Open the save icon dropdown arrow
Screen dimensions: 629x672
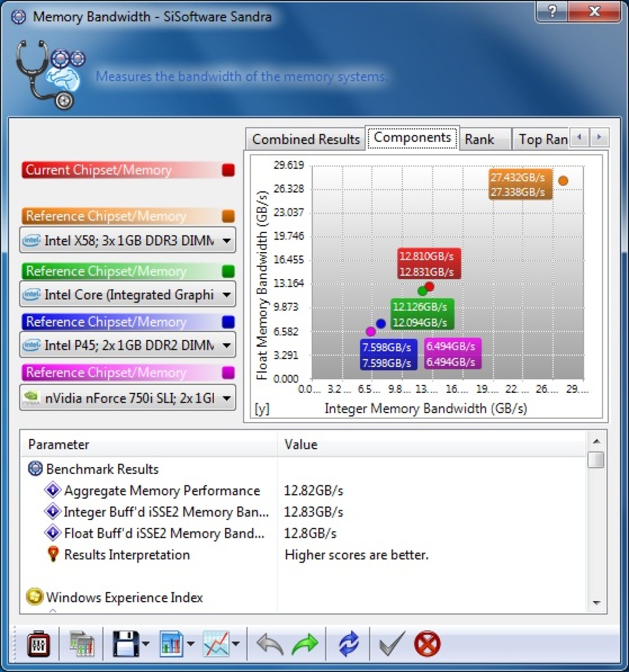[x=145, y=644]
